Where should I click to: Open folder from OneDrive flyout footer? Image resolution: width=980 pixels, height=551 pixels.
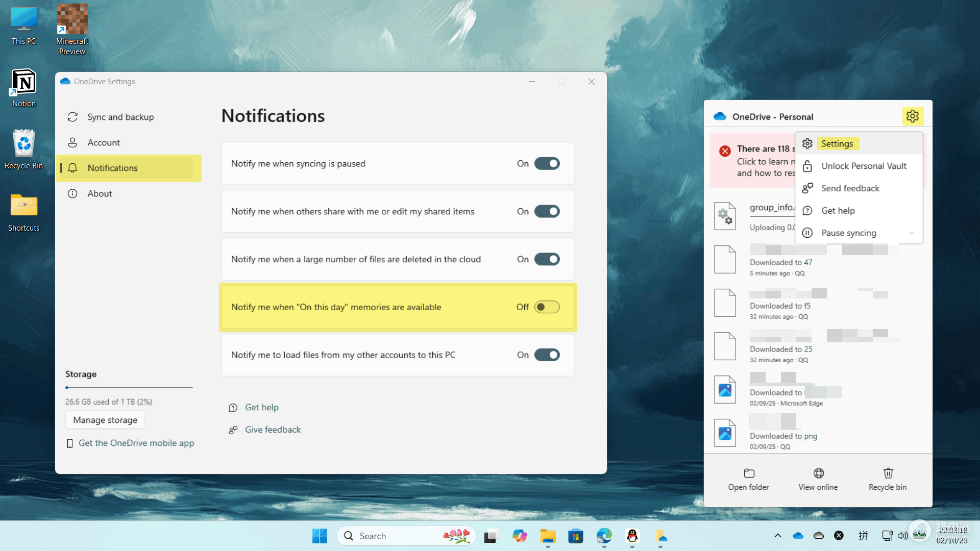click(748, 479)
